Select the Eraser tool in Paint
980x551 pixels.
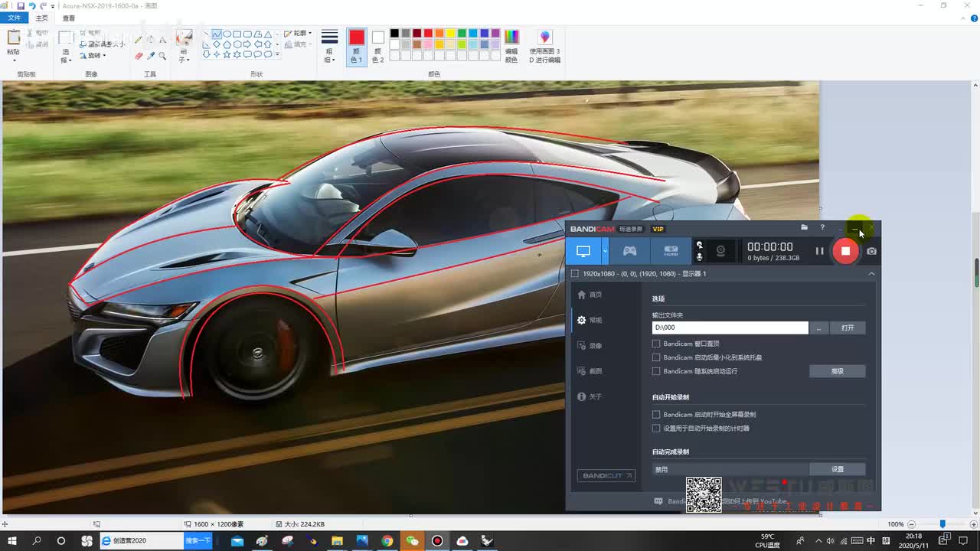[139, 56]
